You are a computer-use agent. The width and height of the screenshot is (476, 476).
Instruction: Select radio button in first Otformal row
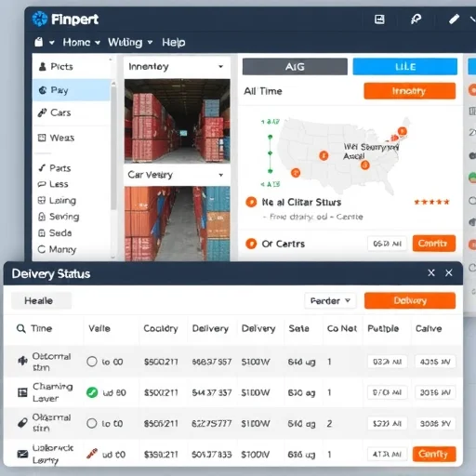[x=92, y=362]
